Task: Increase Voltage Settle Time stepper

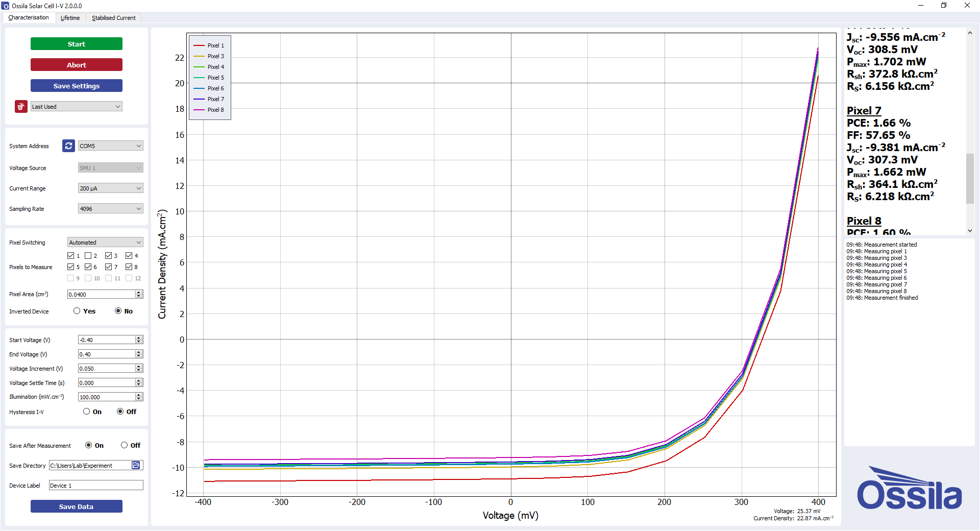Action: pyautogui.click(x=139, y=380)
